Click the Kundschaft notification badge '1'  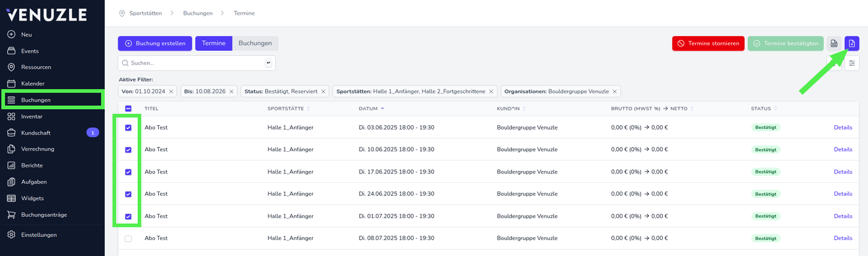coord(92,133)
